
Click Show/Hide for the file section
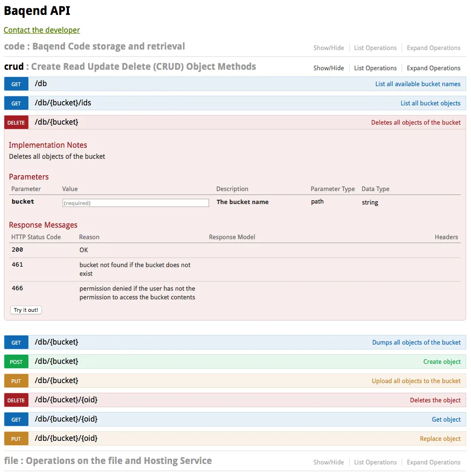(x=328, y=463)
